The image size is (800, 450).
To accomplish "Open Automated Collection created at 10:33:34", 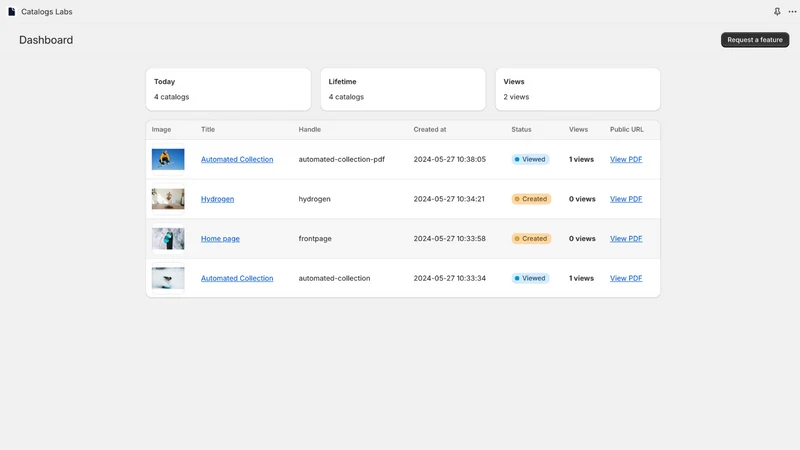I will coord(237,278).
